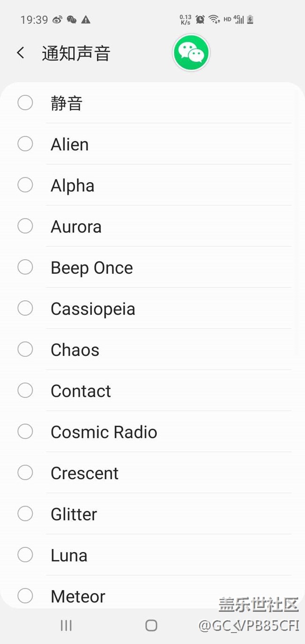Open recent apps navigation button
Viewport: 305px width, 644px height.
66,625
